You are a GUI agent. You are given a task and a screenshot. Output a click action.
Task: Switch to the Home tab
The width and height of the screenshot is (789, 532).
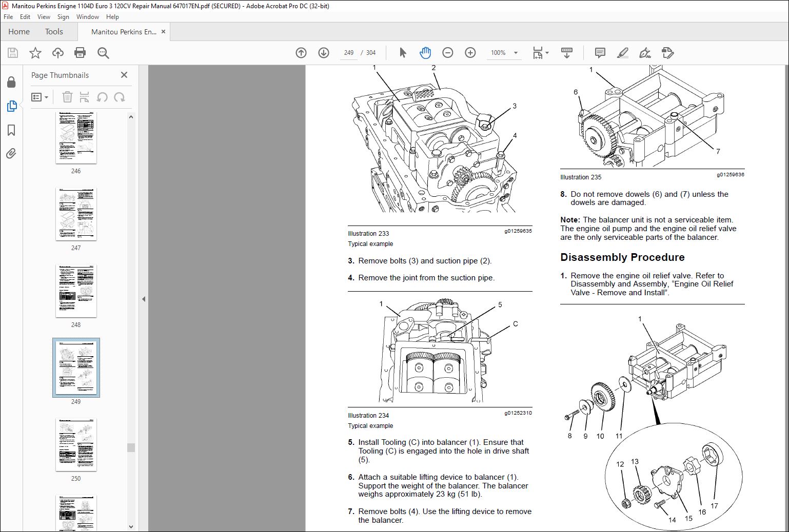[x=19, y=32]
